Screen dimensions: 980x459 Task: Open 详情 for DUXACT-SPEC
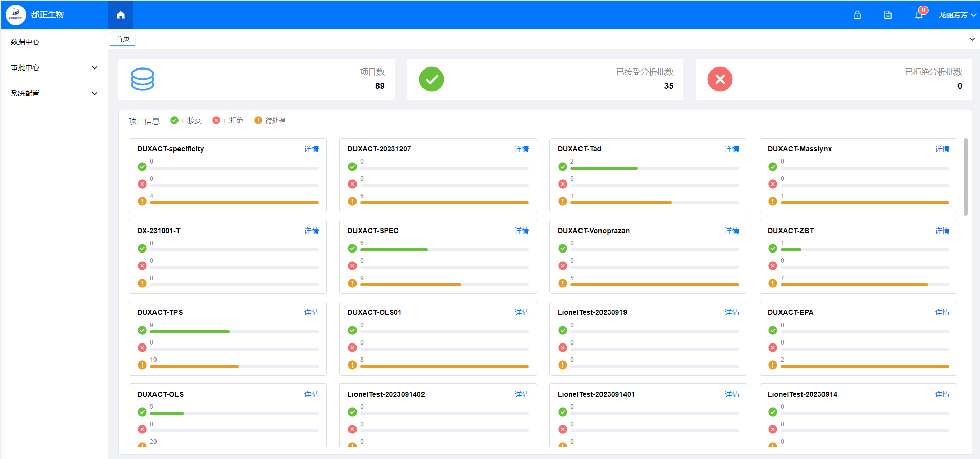(522, 231)
